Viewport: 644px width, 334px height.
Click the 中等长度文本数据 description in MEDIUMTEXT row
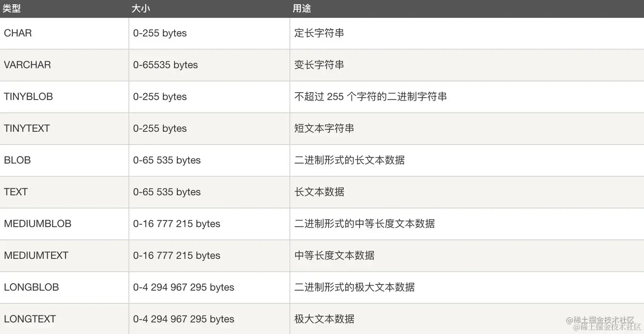click(334, 256)
